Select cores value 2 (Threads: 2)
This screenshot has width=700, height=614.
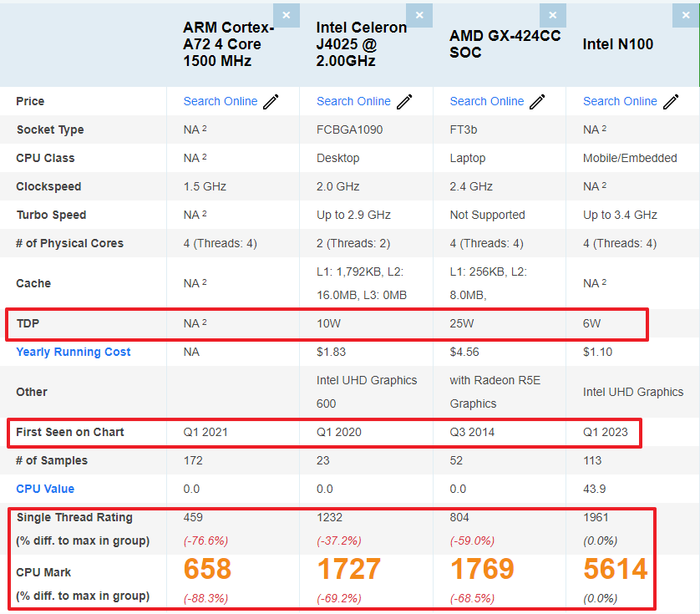353,243
